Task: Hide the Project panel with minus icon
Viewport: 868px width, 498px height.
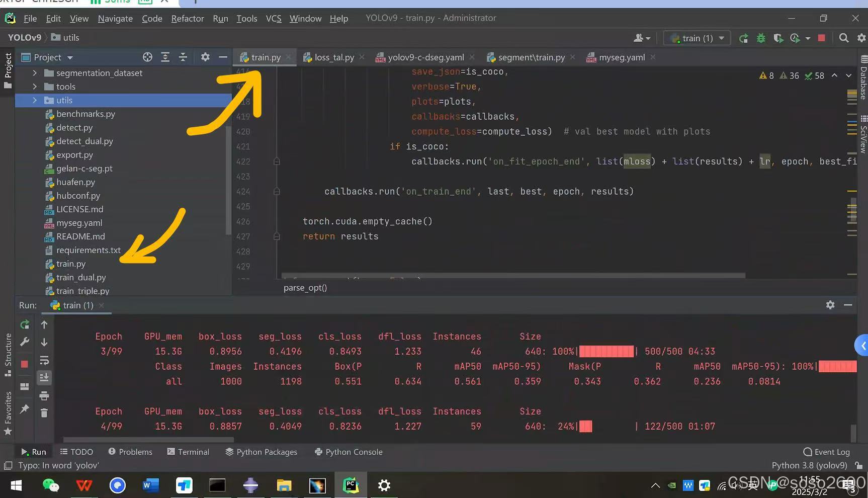Action: (223, 57)
